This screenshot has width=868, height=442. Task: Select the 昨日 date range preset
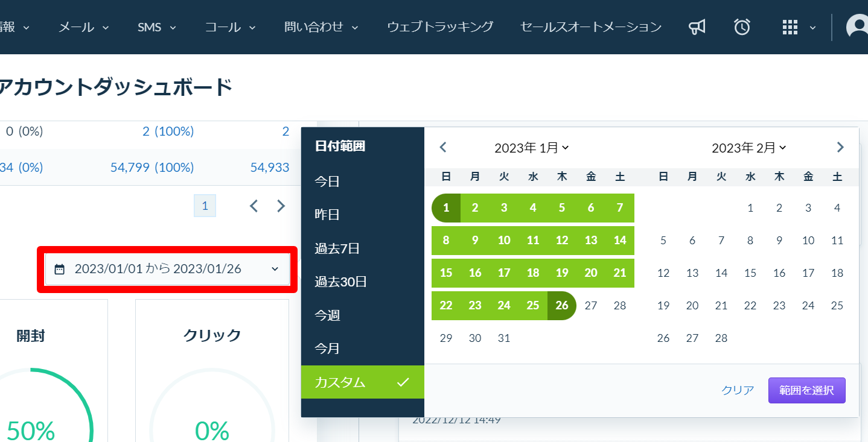[x=363, y=215]
